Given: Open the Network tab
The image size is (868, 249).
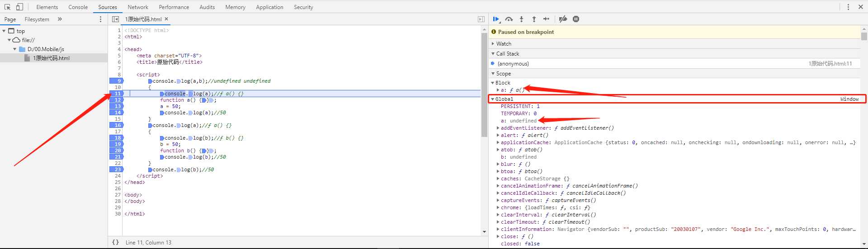Looking at the screenshot, I should click(138, 7).
